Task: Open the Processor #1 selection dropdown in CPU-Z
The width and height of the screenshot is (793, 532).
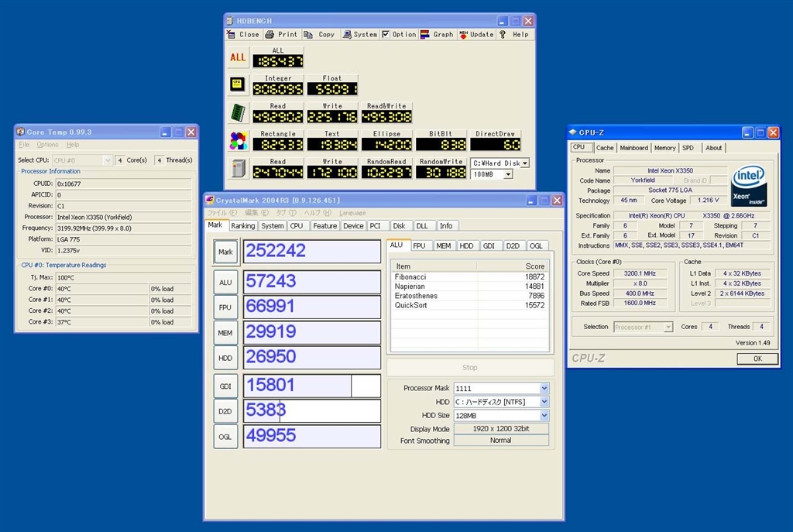Action: (668, 328)
